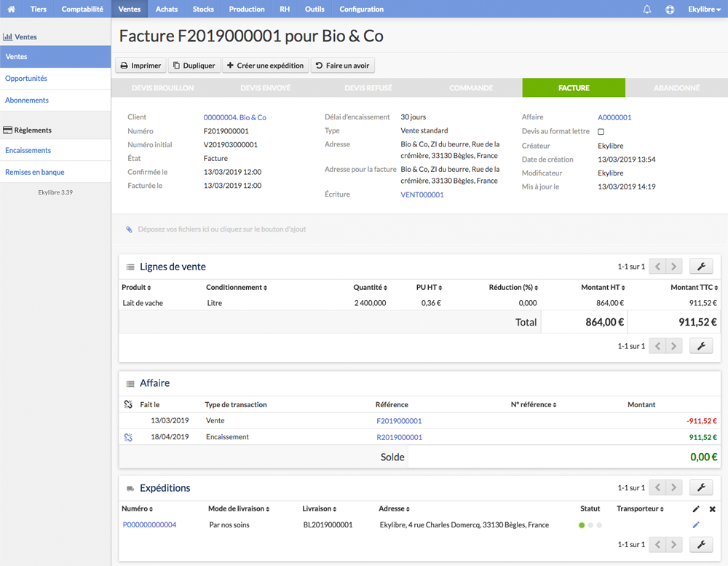Click Créer une expédition button

[x=265, y=66]
